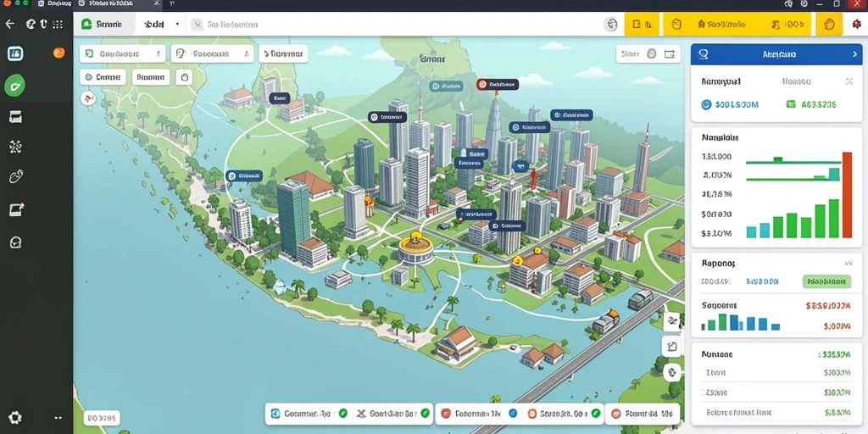Click the first yellow button in top bar
Screen dimensions: 868x434
pyautogui.click(x=642, y=25)
